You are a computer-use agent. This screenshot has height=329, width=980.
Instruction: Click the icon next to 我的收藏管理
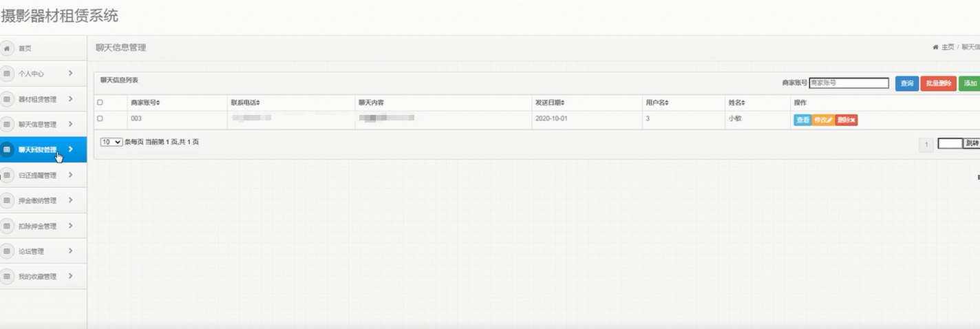pyautogui.click(x=7, y=276)
